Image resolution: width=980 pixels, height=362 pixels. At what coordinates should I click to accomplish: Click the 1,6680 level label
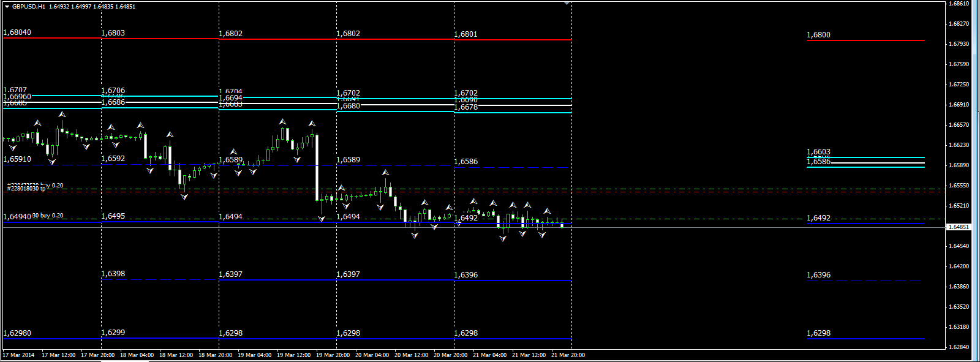pyautogui.click(x=348, y=106)
